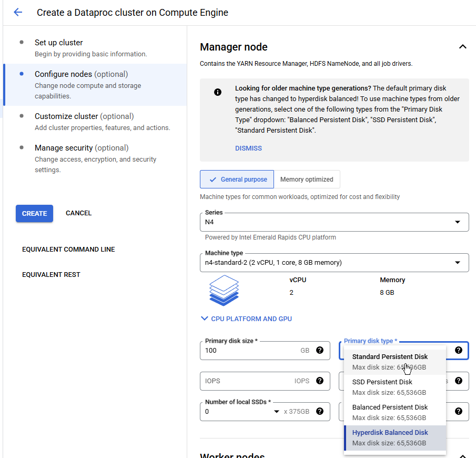
Task: Click the help icon right of SSD Persistent Disk
Action: (x=459, y=381)
